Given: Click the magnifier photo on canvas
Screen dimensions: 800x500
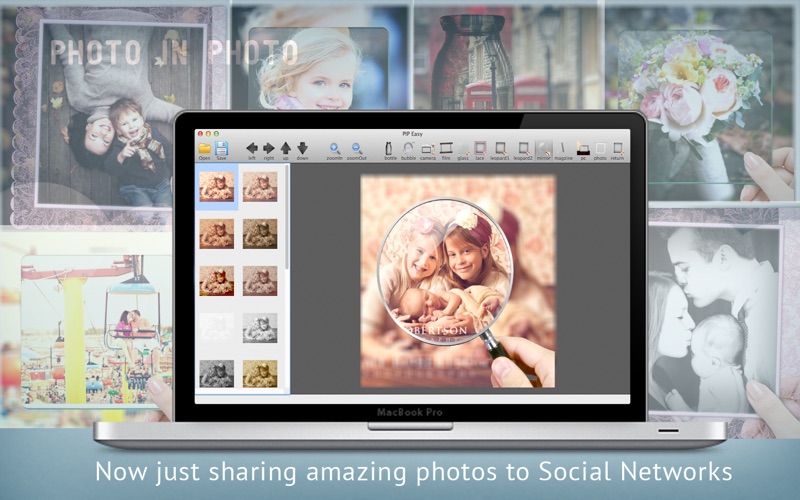Looking at the screenshot, I should (458, 281).
